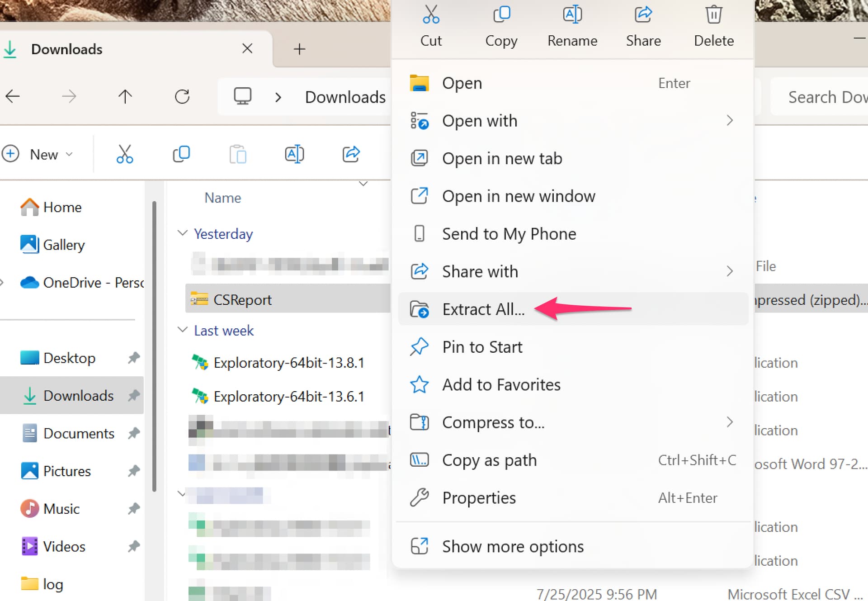
Task: Click the toolbar Cut scissors icon
Action: [125, 154]
